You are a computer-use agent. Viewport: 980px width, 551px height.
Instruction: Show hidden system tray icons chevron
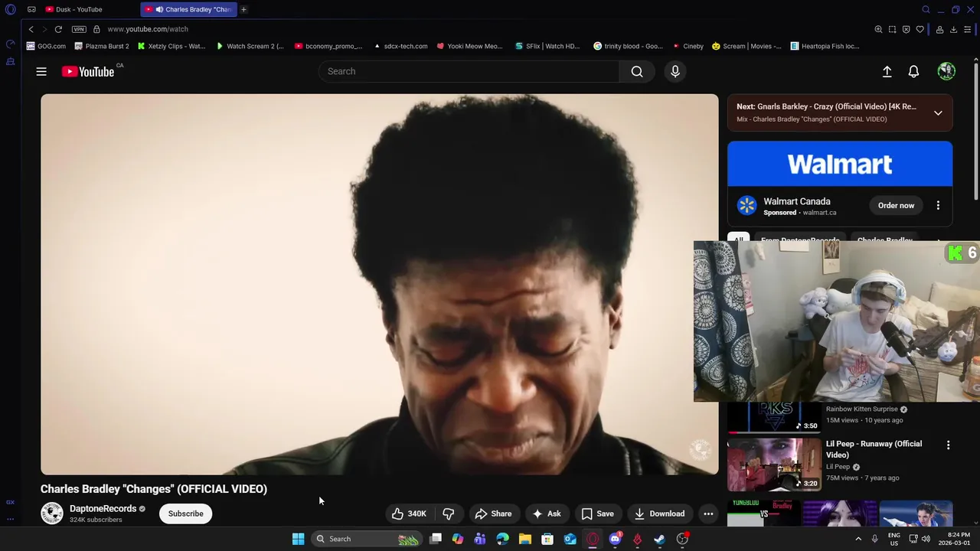point(858,539)
